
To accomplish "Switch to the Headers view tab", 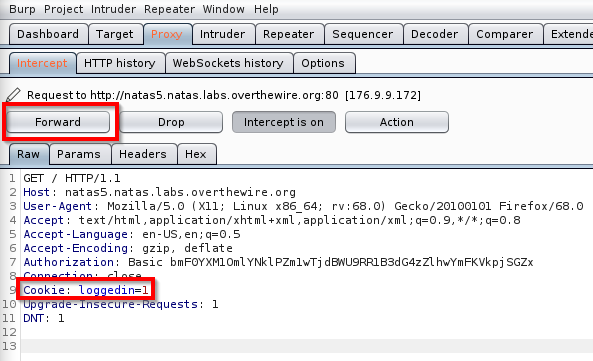I will [x=143, y=154].
